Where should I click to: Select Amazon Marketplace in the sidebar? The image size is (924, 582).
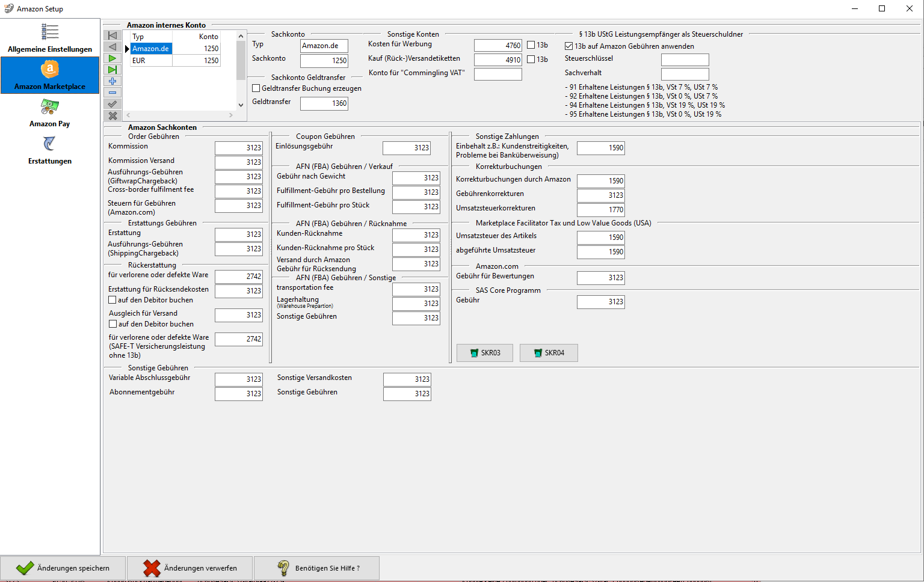[x=50, y=75]
